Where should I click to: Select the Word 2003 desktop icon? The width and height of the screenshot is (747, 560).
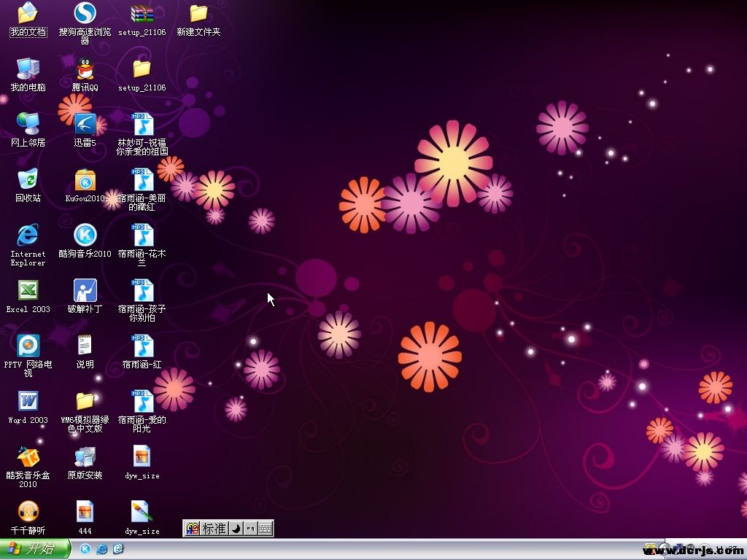[x=28, y=402]
